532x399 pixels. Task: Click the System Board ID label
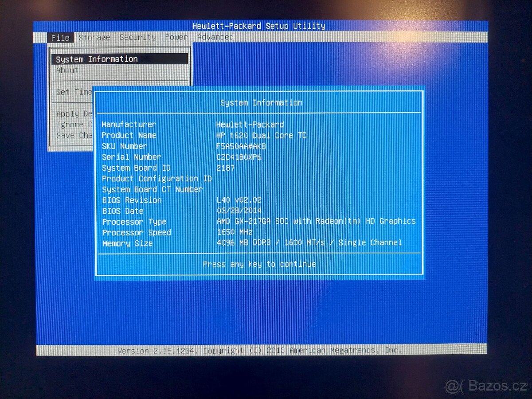[x=136, y=168]
